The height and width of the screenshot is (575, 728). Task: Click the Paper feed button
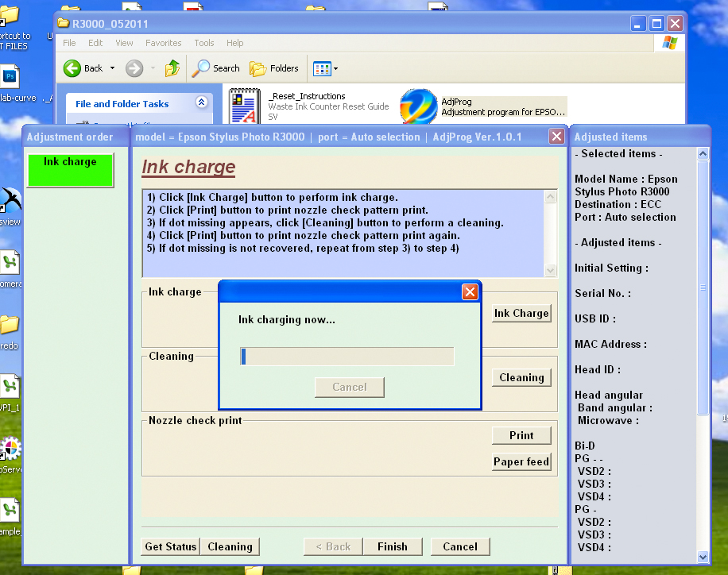point(521,461)
